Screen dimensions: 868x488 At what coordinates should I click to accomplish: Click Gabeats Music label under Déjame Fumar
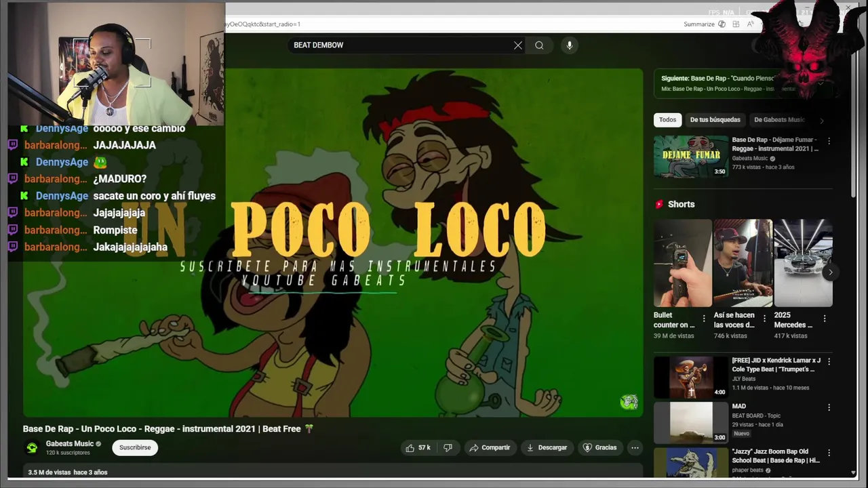(750, 159)
